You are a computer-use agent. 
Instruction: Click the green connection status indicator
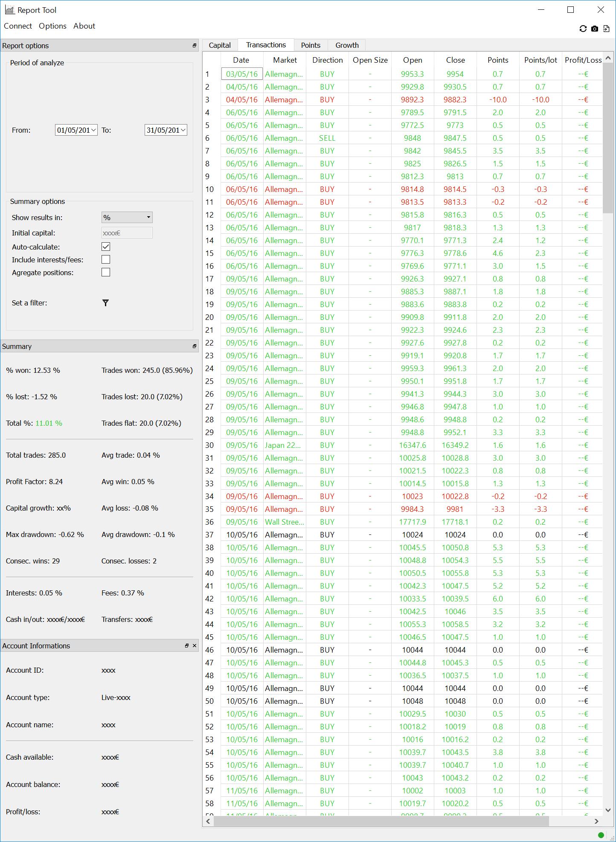(x=601, y=835)
